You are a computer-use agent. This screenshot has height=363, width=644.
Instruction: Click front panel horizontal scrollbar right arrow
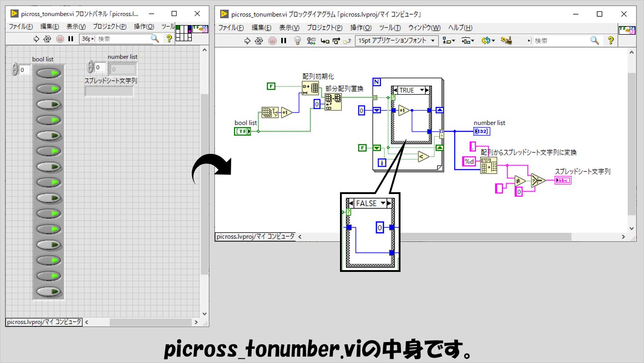(196, 322)
